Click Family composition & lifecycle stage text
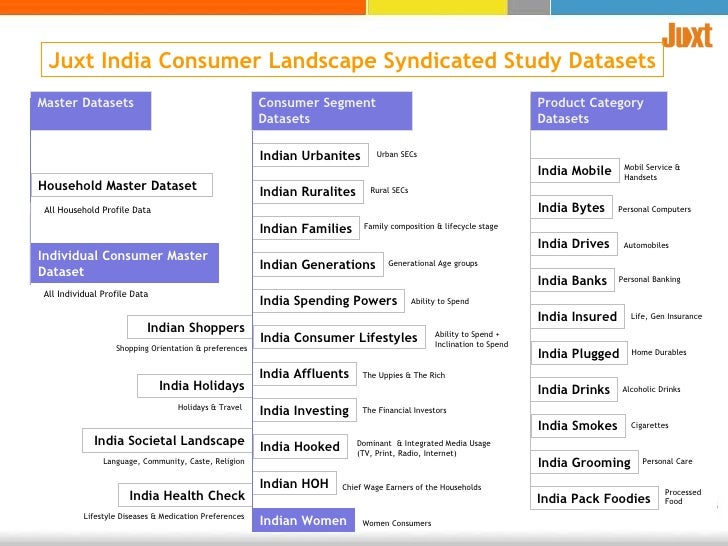Viewport: 728px width, 546px height. tap(431, 227)
